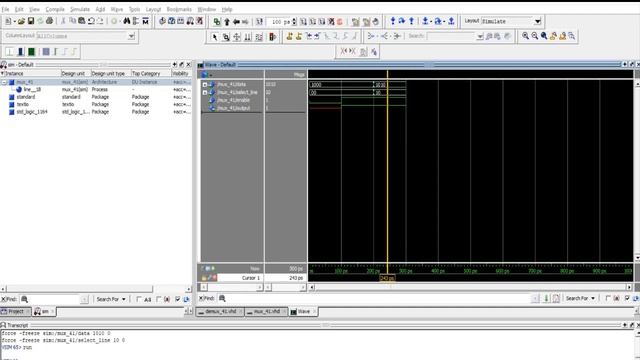The image size is (640, 360).
Task: Expand the mux_41/data signal in wave list
Action: point(205,84)
